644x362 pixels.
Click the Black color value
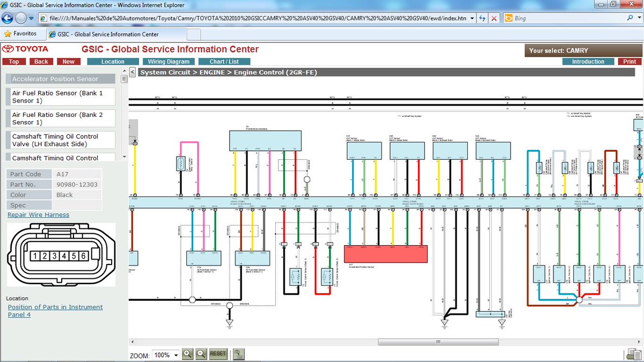click(64, 195)
